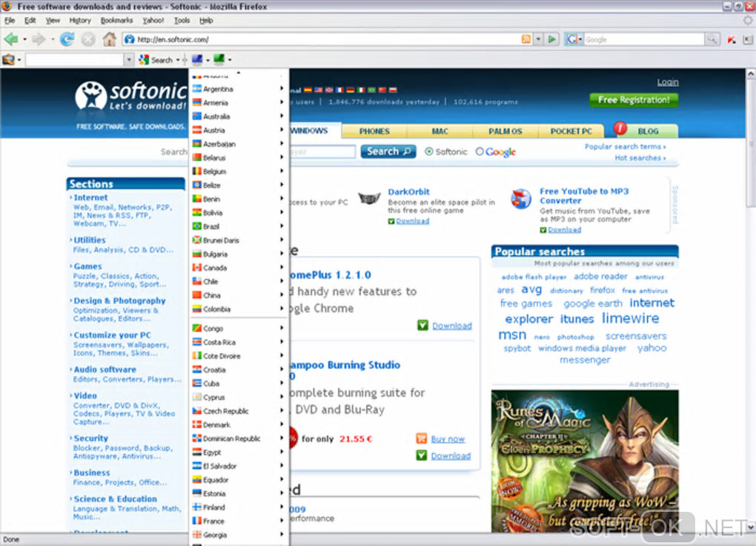Click the Forward navigation arrow
This screenshot has width=756, height=546.
tap(39, 39)
